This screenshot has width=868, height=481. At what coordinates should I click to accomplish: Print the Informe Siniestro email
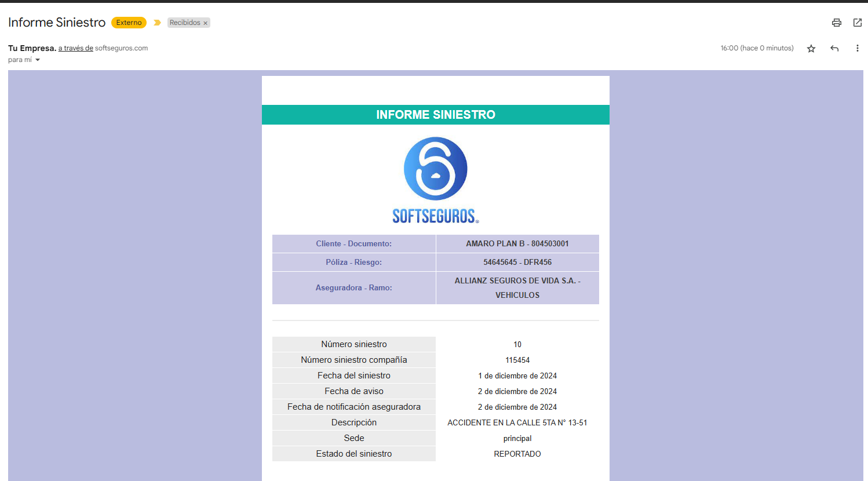[x=837, y=23]
